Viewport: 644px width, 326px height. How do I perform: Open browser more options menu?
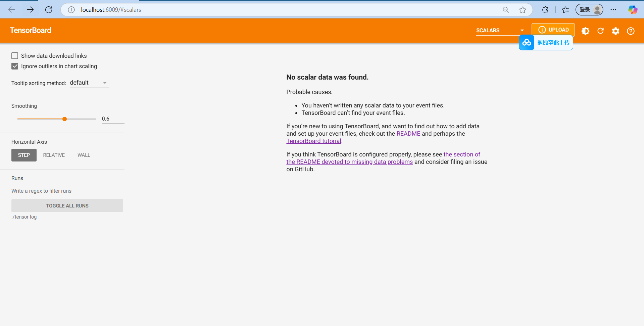coord(613,10)
